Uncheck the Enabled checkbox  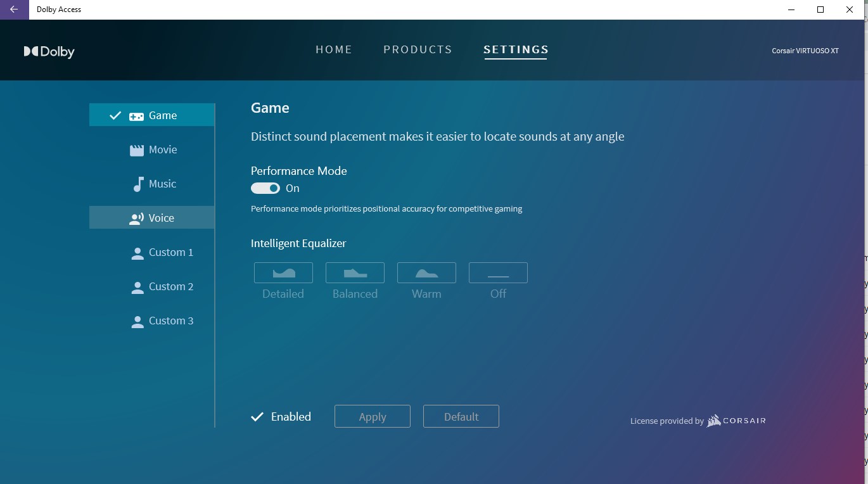tap(257, 417)
